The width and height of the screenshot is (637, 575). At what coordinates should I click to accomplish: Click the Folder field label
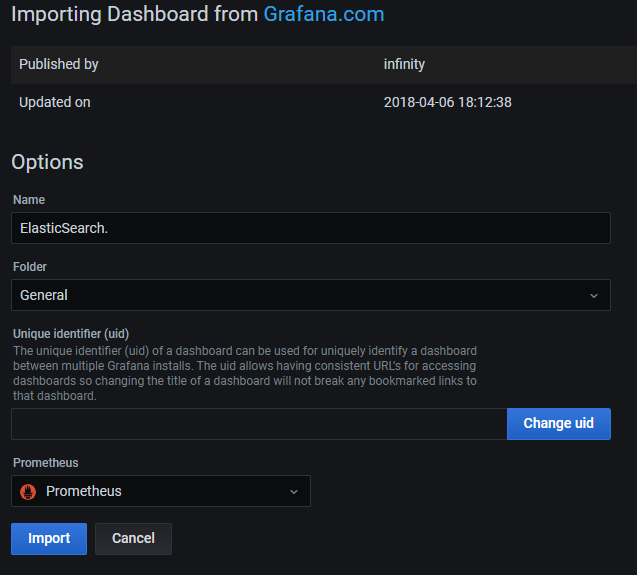30,267
